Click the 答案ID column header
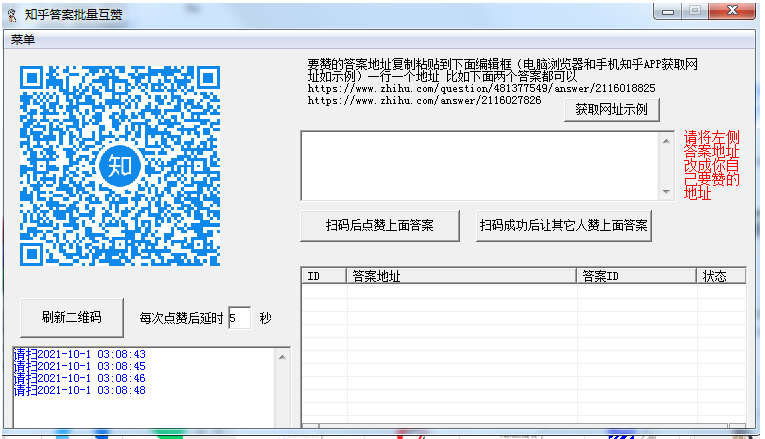Image resolution: width=765 pixels, height=439 pixels. coord(636,276)
